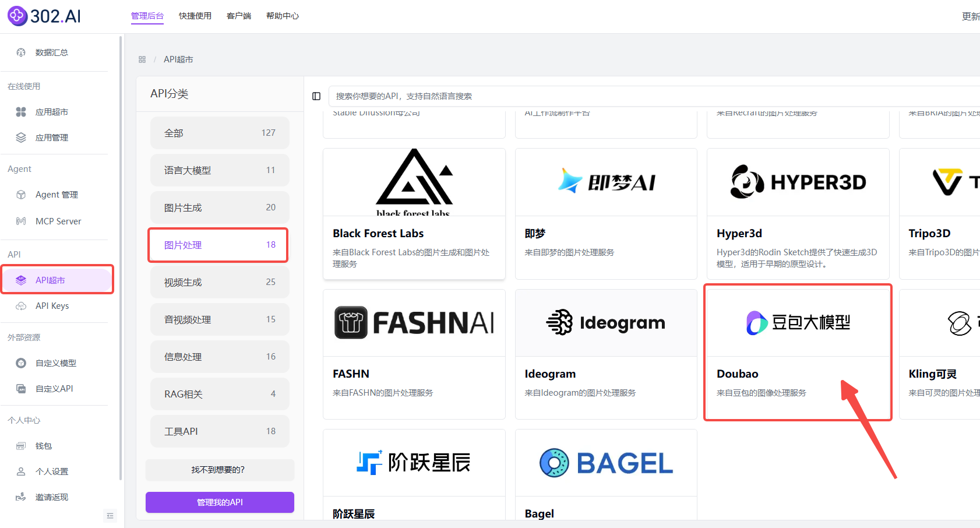The height and width of the screenshot is (528, 980).
Task: Select the 语言大模型 category
Action: point(220,170)
